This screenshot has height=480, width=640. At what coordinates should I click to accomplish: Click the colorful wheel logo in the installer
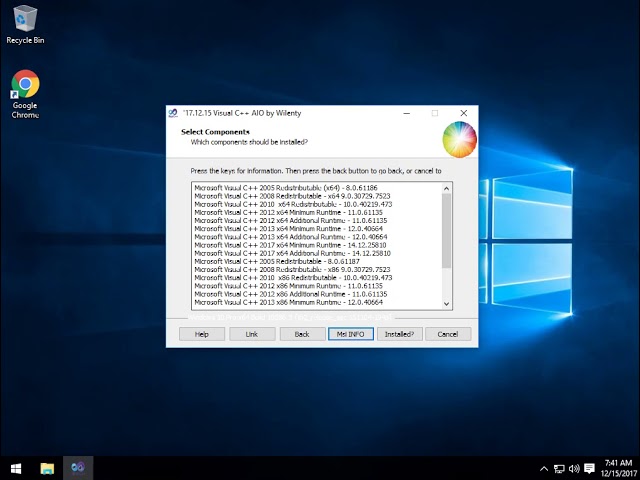(460, 139)
